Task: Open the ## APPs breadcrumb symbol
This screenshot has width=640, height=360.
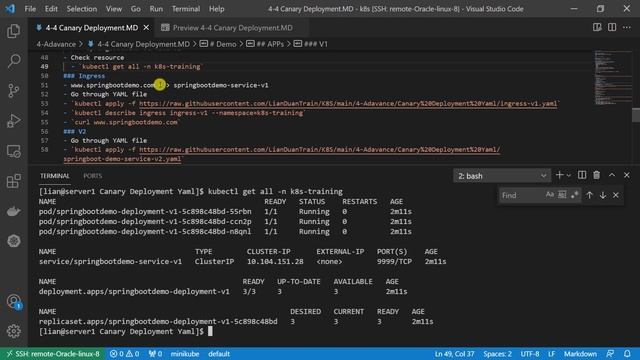Action: pyautogui.click(x=270, y=44)
